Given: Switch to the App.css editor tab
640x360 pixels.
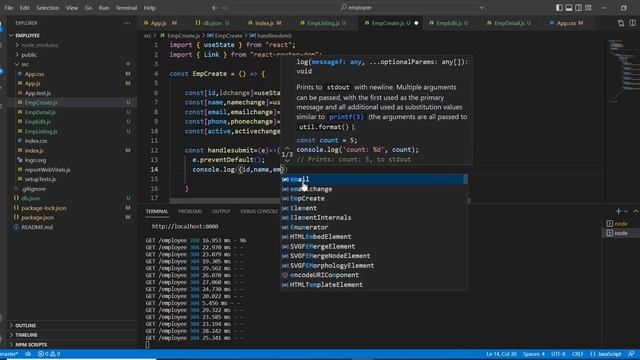Looking at the screenshot, I should pos(567,23).
